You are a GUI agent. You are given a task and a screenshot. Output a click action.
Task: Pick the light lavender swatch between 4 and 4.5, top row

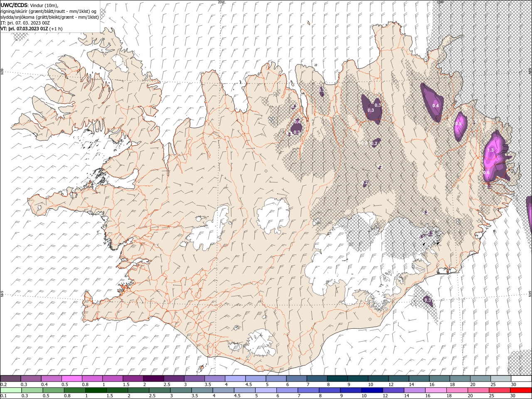tap(235, 379)
